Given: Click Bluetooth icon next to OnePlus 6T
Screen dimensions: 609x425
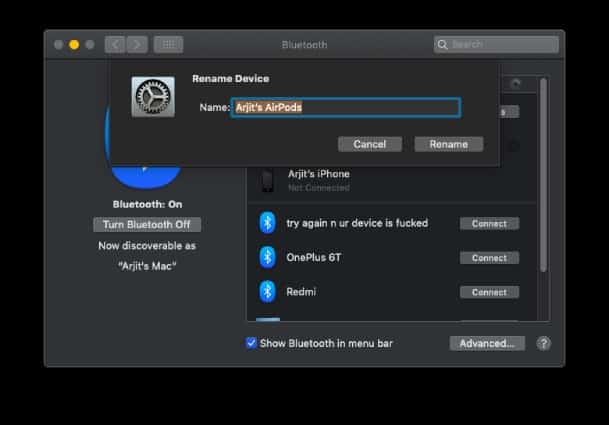Looking at the screenshot, I should (x=268, y=257).
